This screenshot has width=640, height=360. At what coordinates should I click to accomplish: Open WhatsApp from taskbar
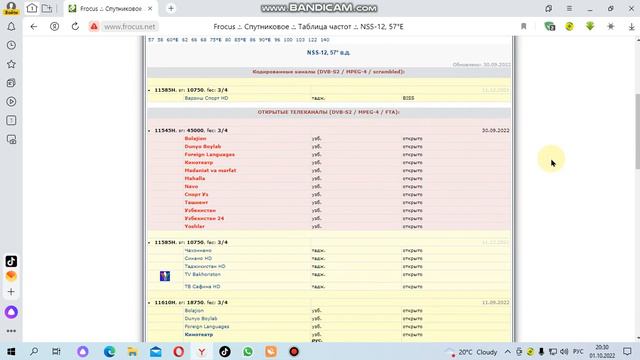tap(248, 351)
